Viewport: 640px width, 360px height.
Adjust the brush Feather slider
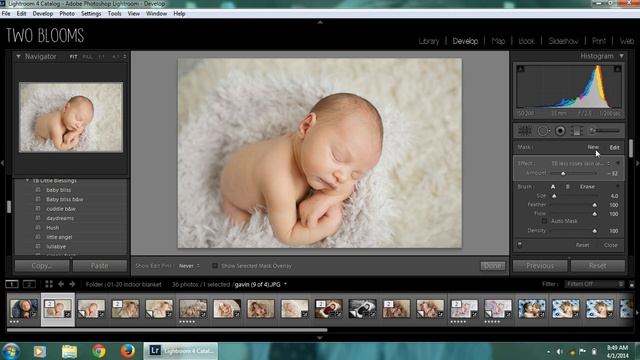click(x=595, y=205)
